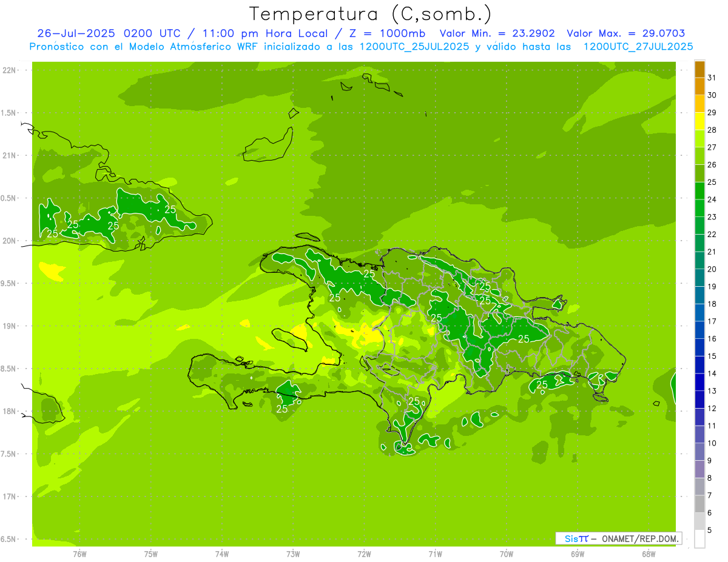Click the '17N' latitude axis label
Image resolution: width=728 pixels, height=562 pixels.
(x=10, y=497)
